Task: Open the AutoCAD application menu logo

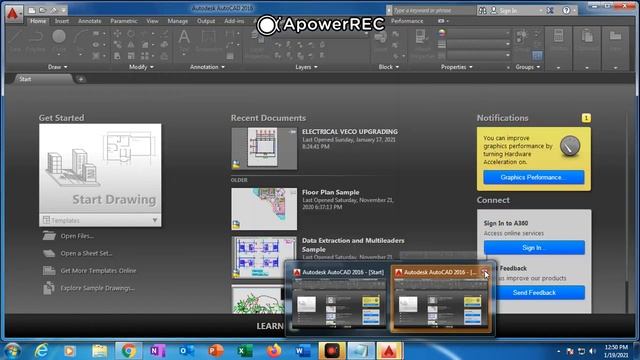Action: tap(13, 14)
